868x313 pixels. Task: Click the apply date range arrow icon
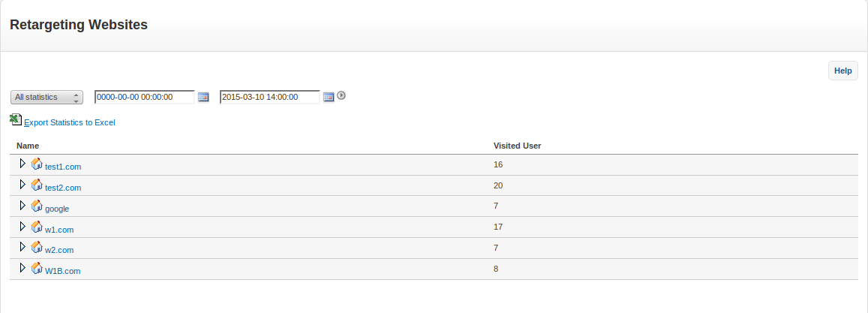point(341,95)
